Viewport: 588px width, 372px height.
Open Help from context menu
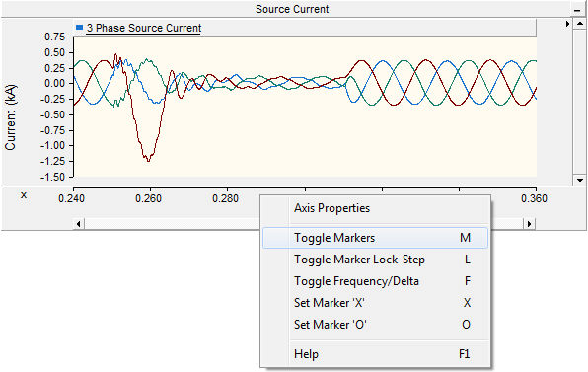[x=375, y=354]
